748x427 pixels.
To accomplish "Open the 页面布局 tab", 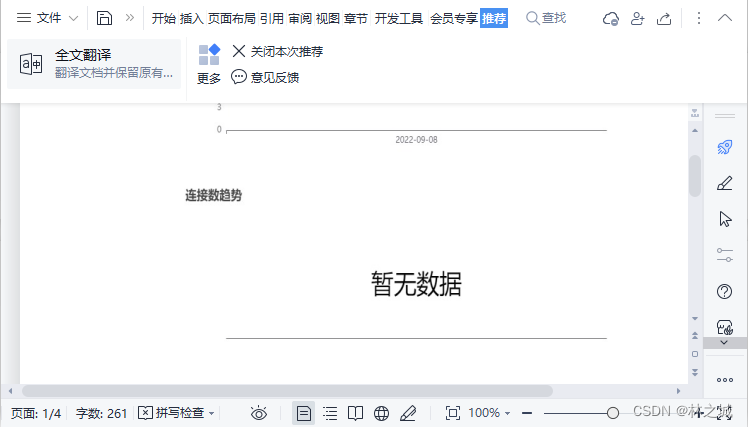I will pyautogui.click(x=232, y=19).
